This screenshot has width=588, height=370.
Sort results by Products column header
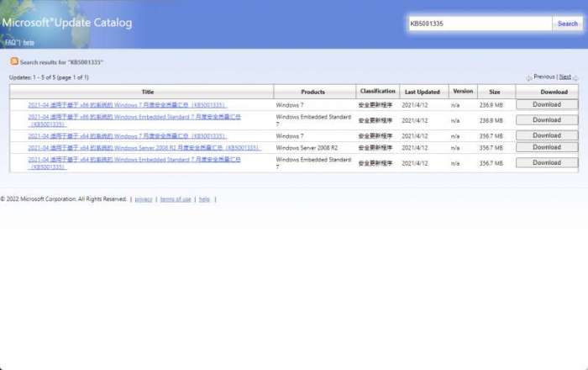pos(315,92)
